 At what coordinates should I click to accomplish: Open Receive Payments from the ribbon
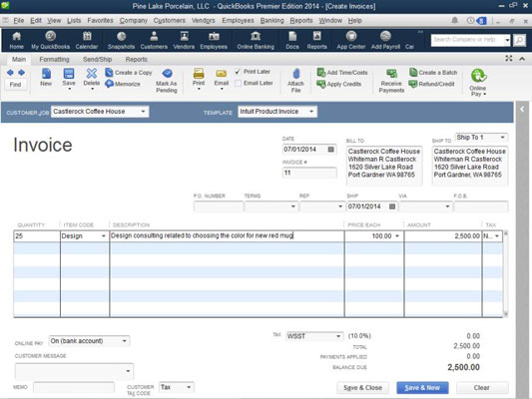(391, 73)
